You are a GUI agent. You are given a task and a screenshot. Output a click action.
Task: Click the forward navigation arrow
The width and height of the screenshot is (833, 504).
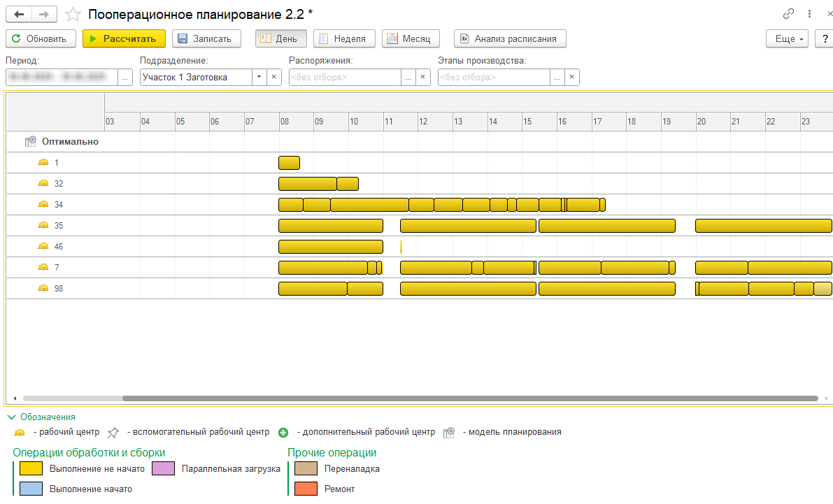(x=44, y=14)
